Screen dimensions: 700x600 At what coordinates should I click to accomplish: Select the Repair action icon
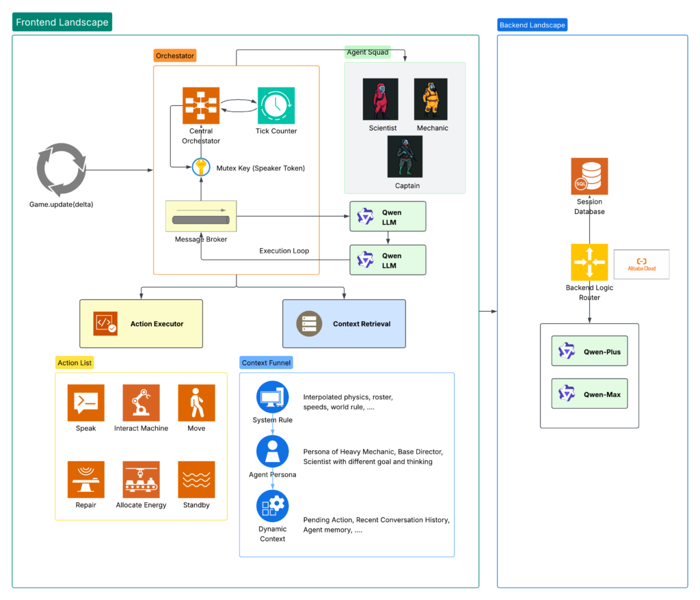click(85, 480)
